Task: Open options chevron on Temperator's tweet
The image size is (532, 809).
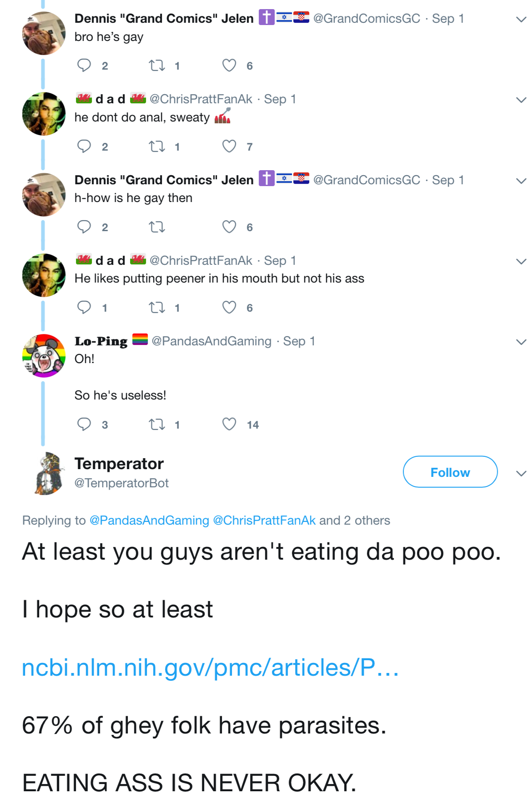Action: pos(521,473)
